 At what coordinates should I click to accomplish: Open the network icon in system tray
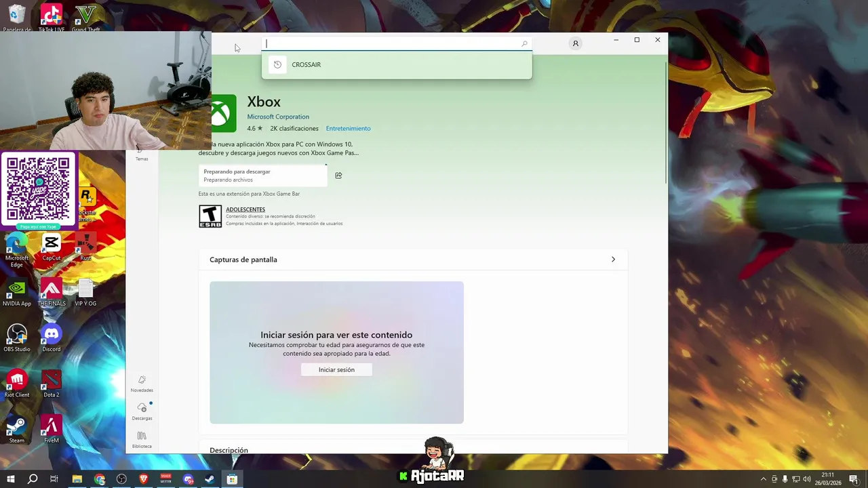tap(796, 479)
